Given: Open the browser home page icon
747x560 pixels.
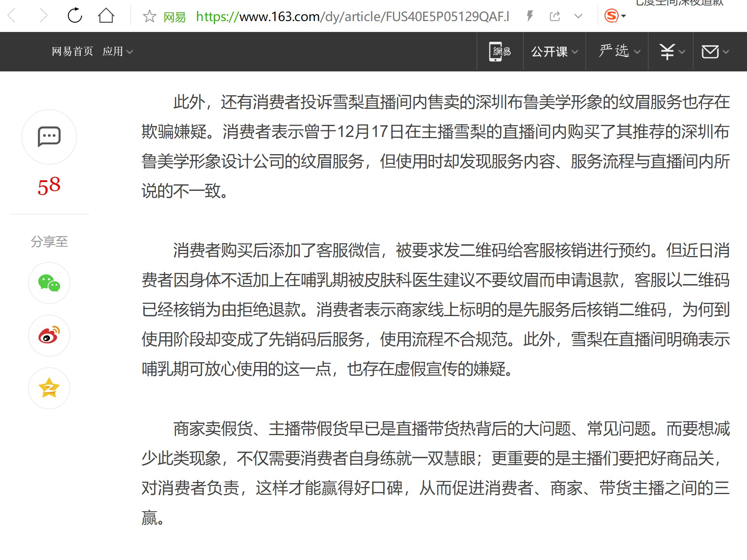Looking at the screenshot, I should click(106, 16).
